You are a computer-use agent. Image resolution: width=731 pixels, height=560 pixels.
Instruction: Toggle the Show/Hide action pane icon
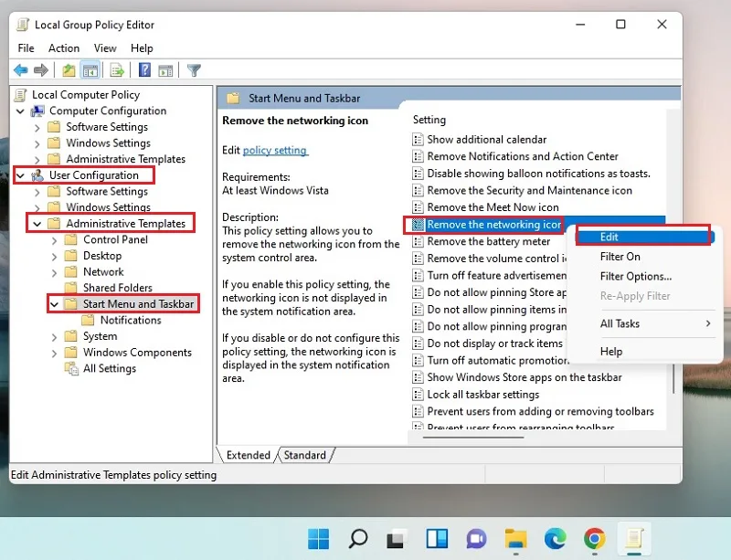165,70
